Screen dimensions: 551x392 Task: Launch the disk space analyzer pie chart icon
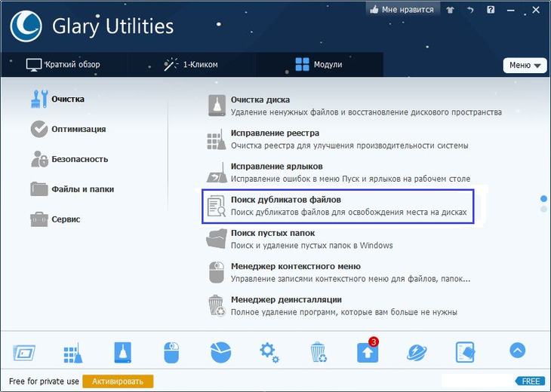pos(220,351)
